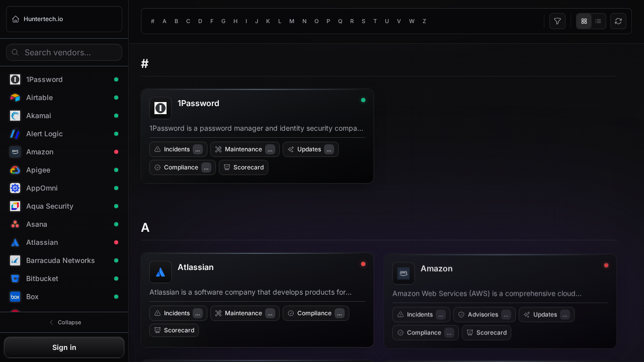
Task: Expand Incidents on the 1Password card
Action: pos(178,149)
